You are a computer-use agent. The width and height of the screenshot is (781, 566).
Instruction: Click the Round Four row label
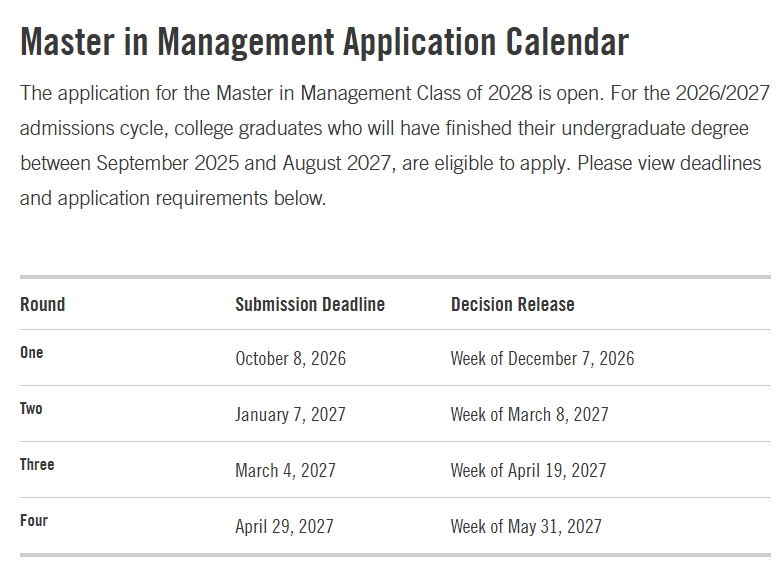tap(34, 520)
